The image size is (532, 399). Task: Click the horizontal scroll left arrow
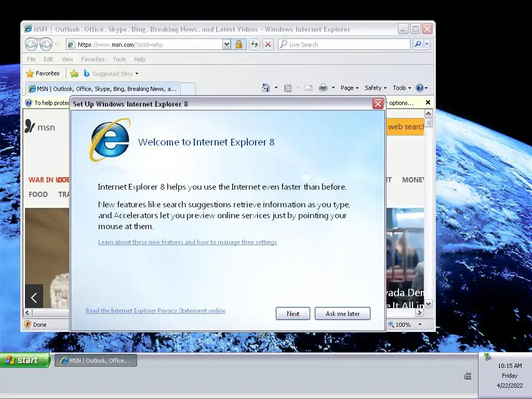[28, 312]
